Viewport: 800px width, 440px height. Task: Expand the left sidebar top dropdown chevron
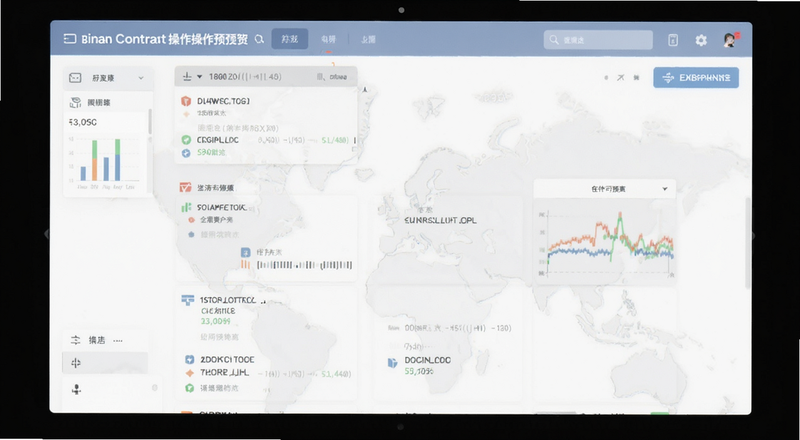click(141, 78)
